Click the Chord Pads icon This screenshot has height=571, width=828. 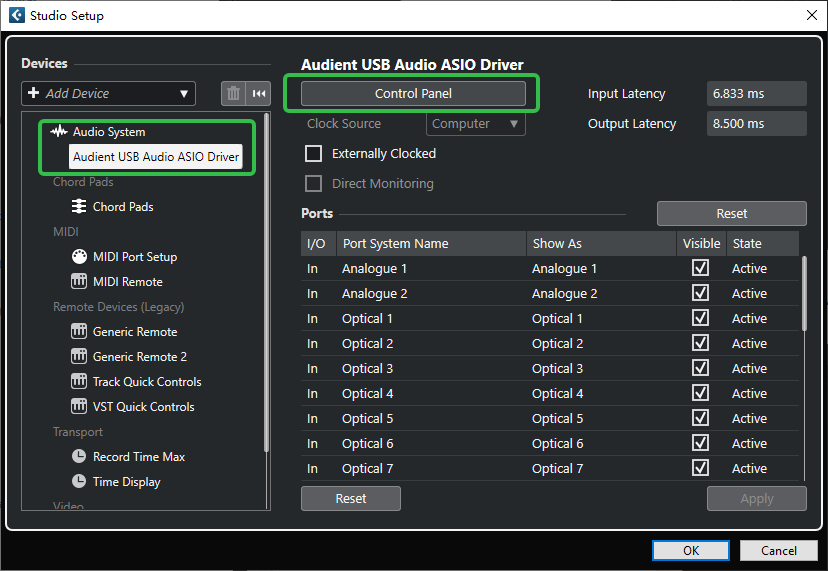pos(79,206)
